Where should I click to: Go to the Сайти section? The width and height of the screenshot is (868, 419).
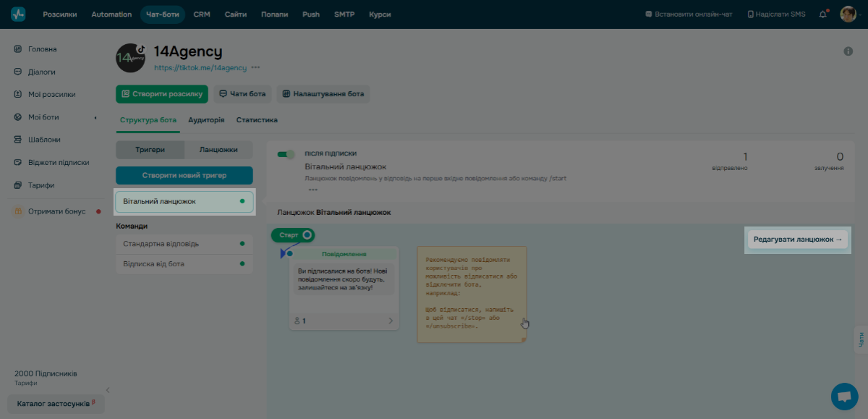click(235, 14)
